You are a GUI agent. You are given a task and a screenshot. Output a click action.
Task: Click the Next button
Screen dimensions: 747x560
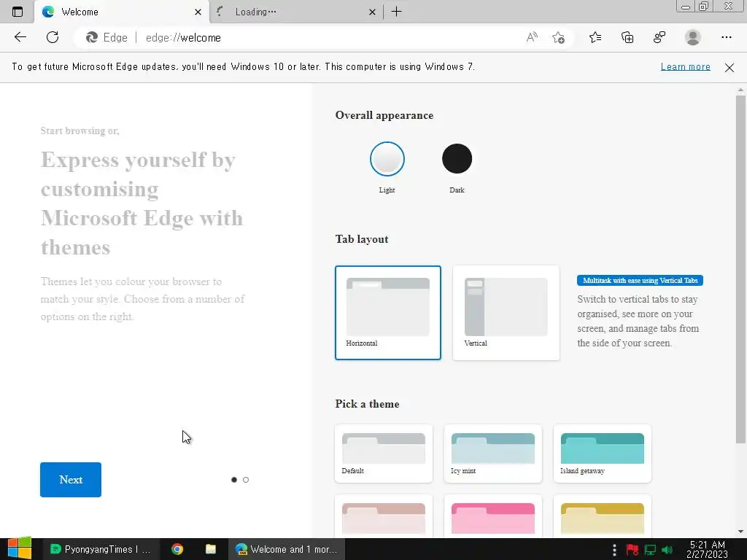point(71,480)
